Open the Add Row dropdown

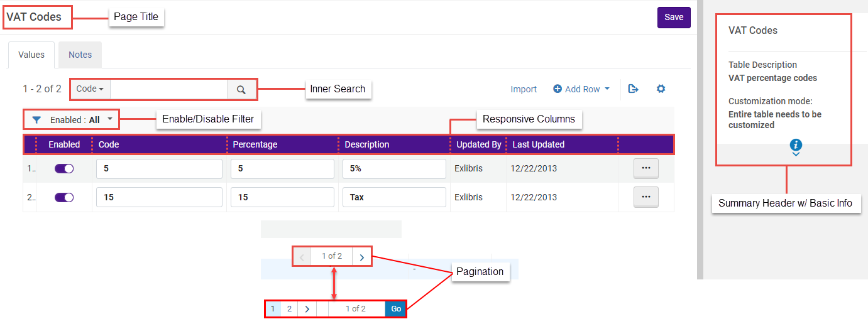[581, 89]
